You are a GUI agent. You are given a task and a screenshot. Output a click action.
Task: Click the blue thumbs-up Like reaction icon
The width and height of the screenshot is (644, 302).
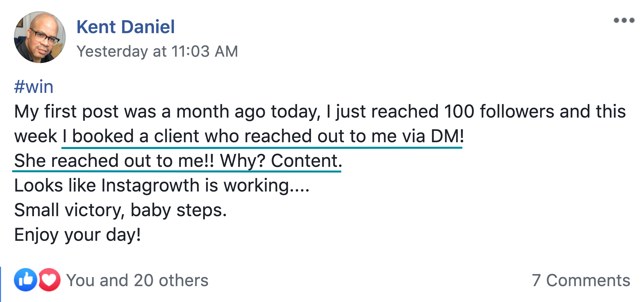click(25, 280)
